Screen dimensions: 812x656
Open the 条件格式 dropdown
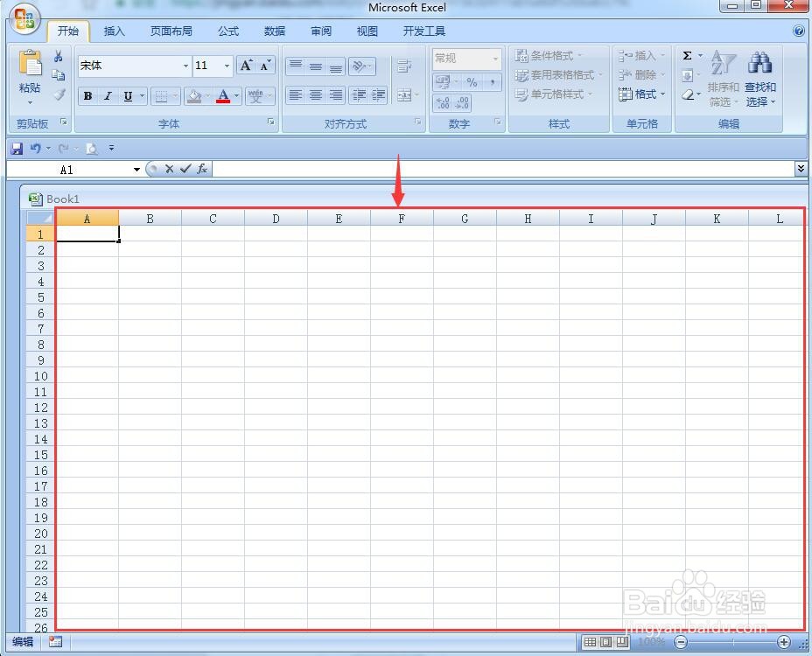(x=550, y=55)
